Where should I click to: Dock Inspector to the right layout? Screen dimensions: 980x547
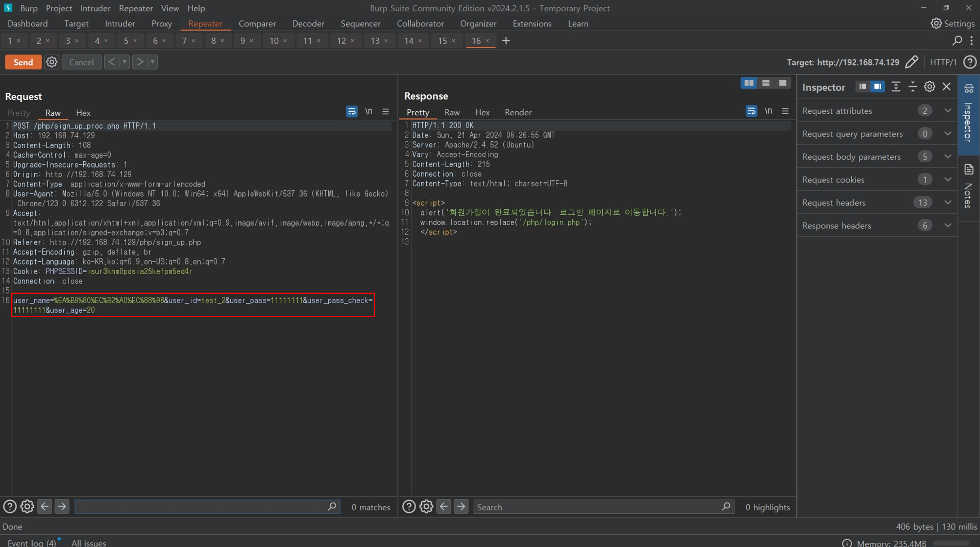(x=877, y=87)
